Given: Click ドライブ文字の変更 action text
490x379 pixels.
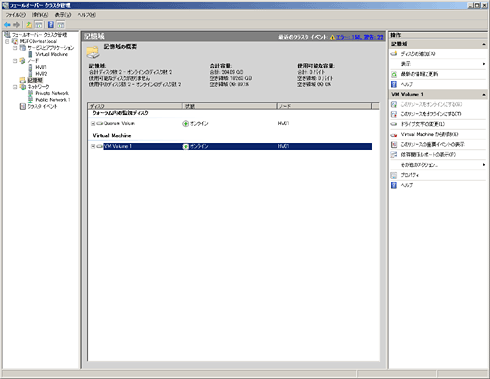Looking at the screenshot, I should [422, 124].
